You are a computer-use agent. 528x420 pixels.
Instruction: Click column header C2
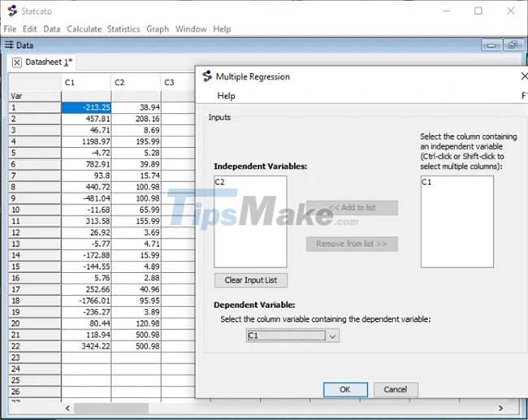pos(136,83)
